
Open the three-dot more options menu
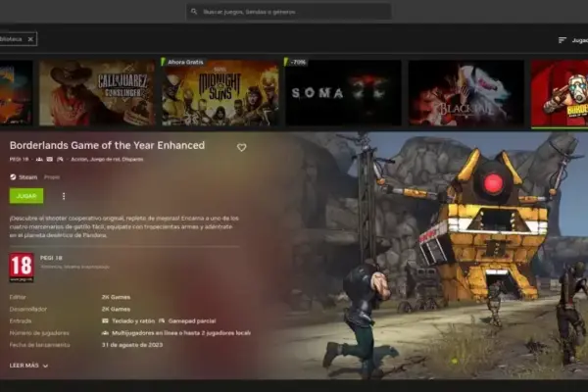click(64, 196)
